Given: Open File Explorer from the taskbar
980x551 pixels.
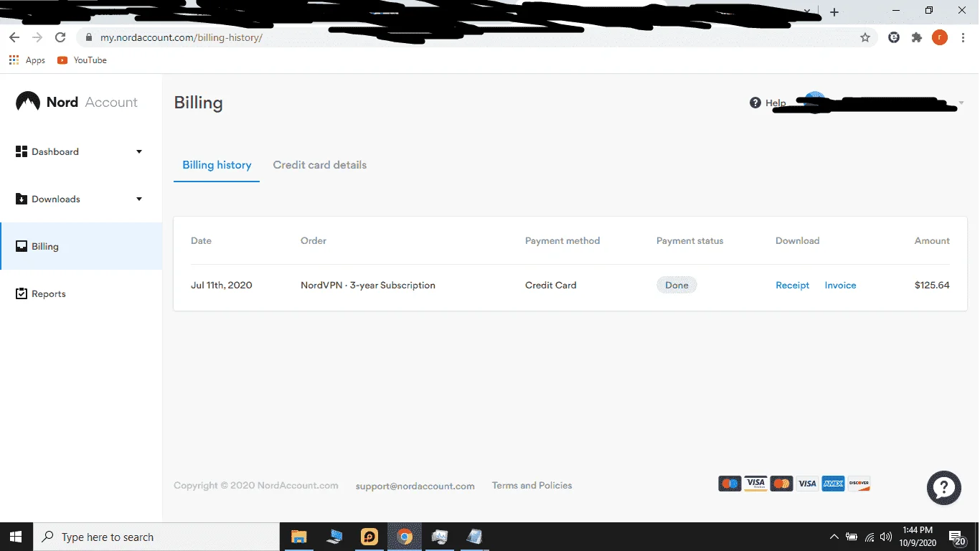Looking at the screenshot, I should point(299,537).
